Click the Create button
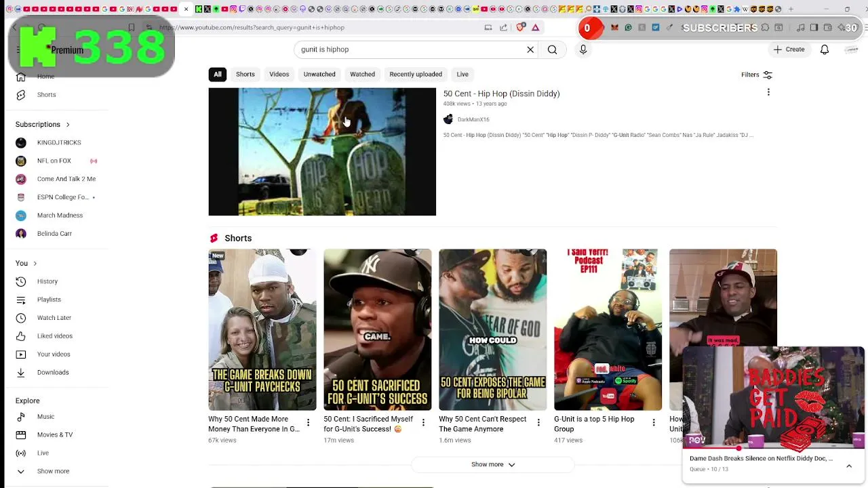The image size is (868, 488). pyautogui.click(x=789, y=49)
